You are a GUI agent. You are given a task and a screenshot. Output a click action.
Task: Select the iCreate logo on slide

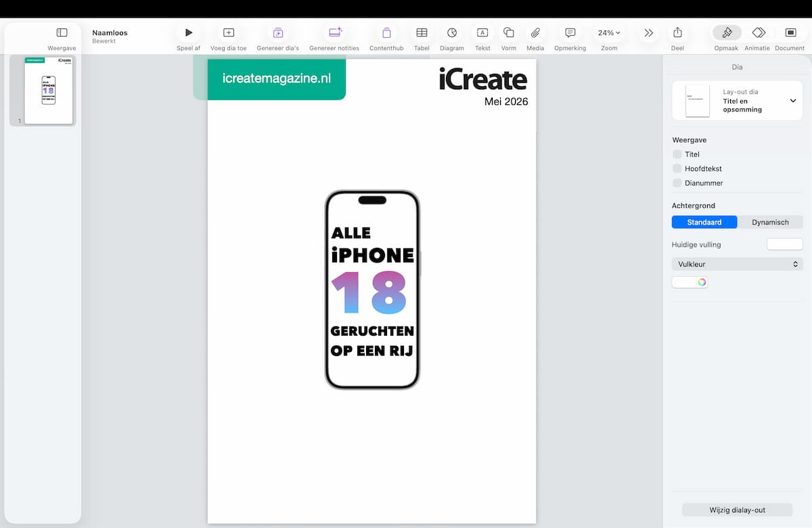tap(483, 80)
